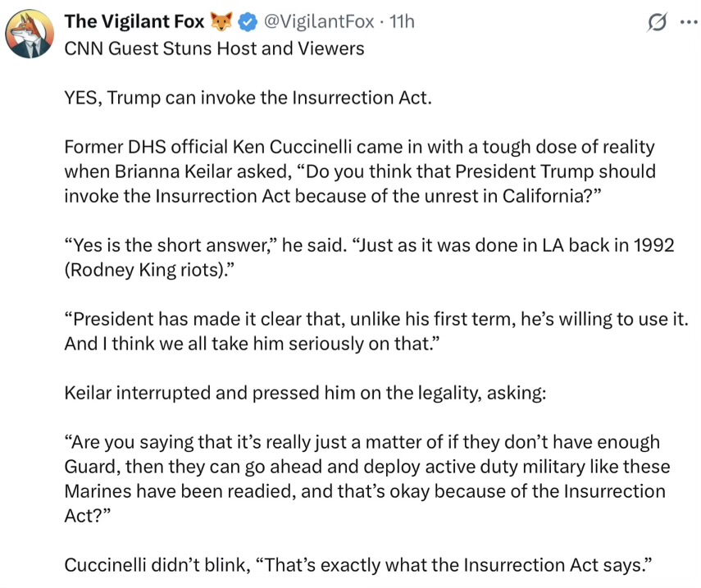The image size is (701, 588).
Task: Click the name Brianna Keilar in the post
Action: (x=174, y=171)
